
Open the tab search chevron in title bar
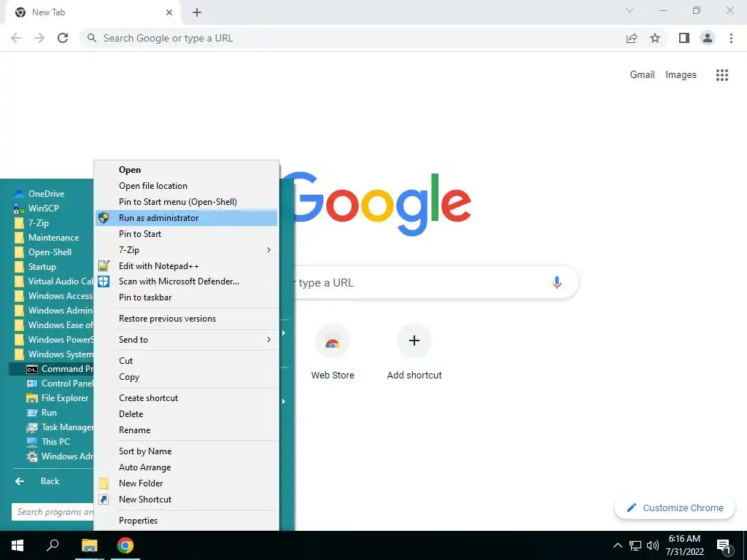(x=630, y=10)
